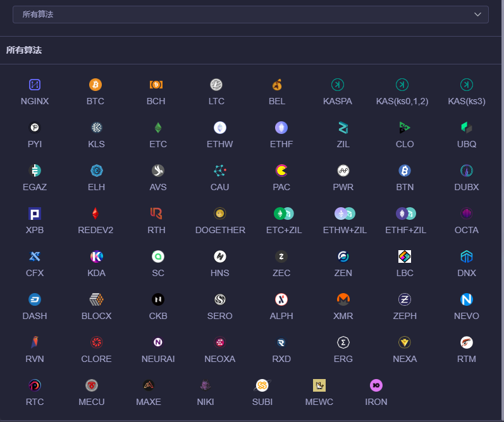Choose the NEVO coin icon
Viewport: 504px width, 422px height.
click(467, 299)
